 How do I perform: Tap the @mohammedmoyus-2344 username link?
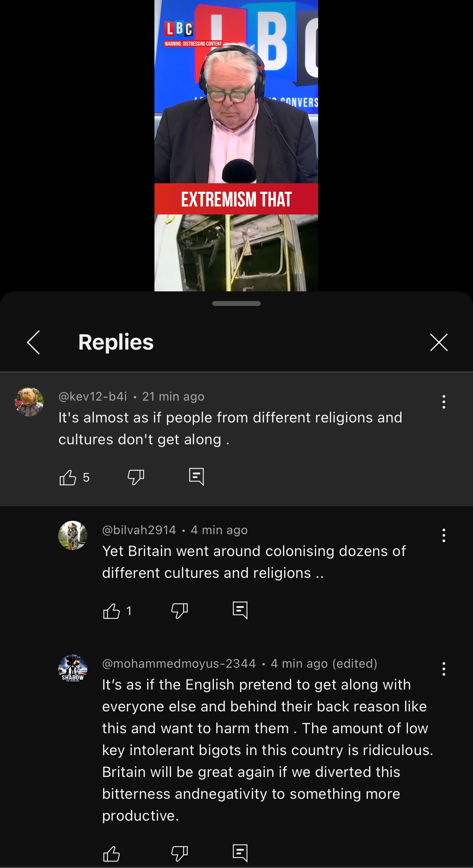coord(179,664)
